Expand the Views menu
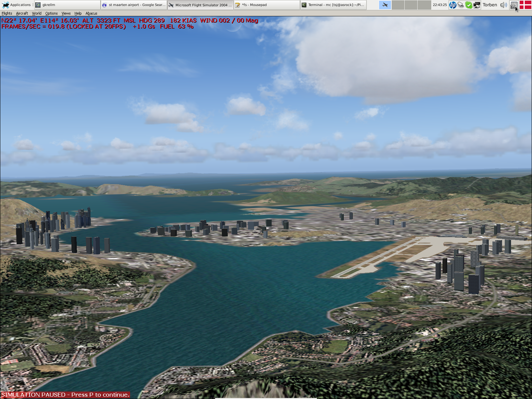The image size is (532, 399). click(66, 13)
